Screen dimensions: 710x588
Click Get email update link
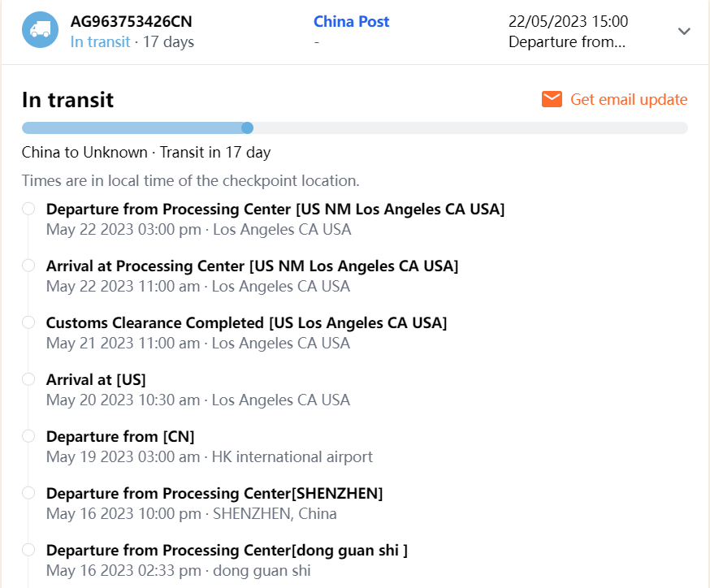pyautogui.click(x=629, y=100)
